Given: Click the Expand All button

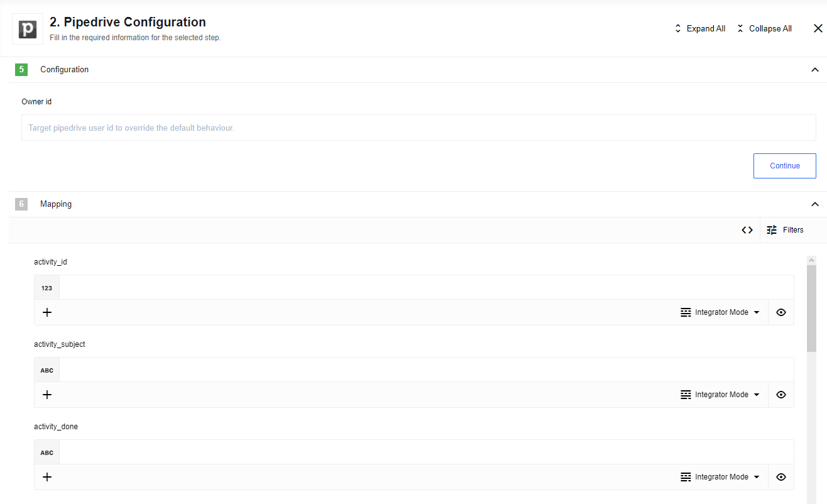Looking at the screenshot, I should click(x=699, y=28).
